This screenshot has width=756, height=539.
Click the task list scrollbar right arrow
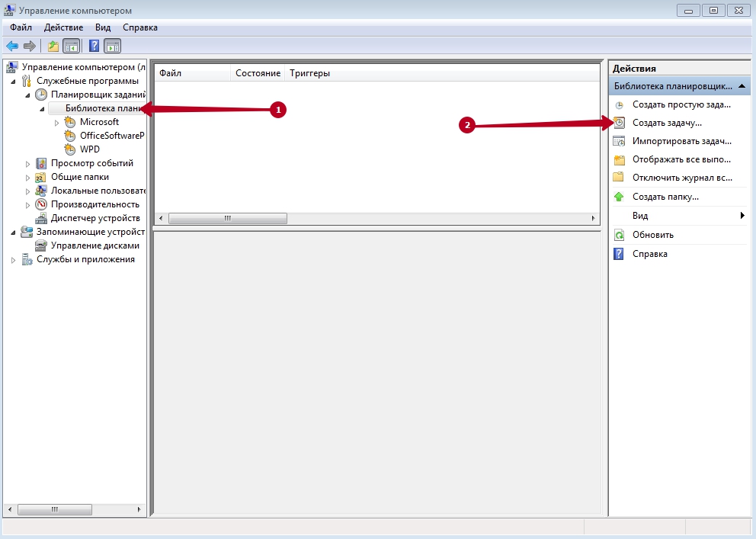593,218
